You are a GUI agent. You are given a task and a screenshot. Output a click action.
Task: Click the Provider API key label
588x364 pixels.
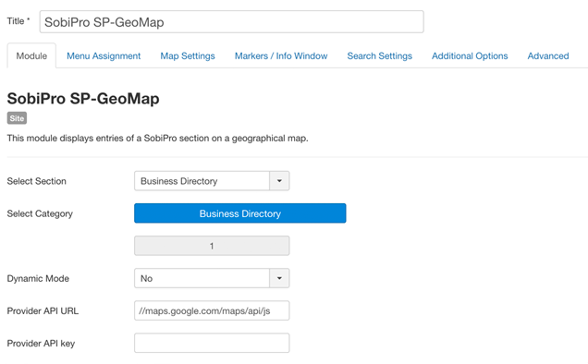point(41,344)
